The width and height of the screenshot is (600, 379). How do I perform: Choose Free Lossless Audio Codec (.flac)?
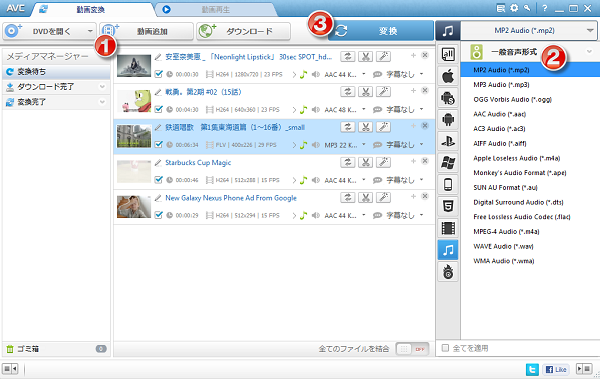[x=522, y=217]
